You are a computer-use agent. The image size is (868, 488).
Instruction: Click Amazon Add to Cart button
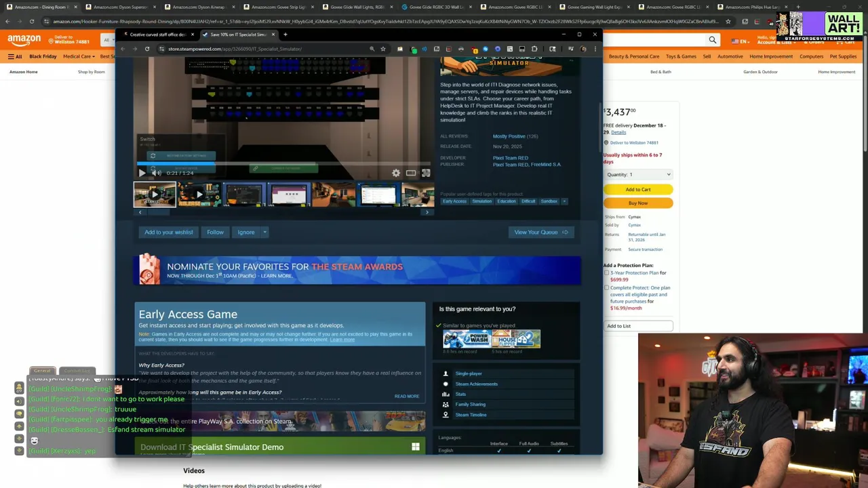(x=638, y=189)
